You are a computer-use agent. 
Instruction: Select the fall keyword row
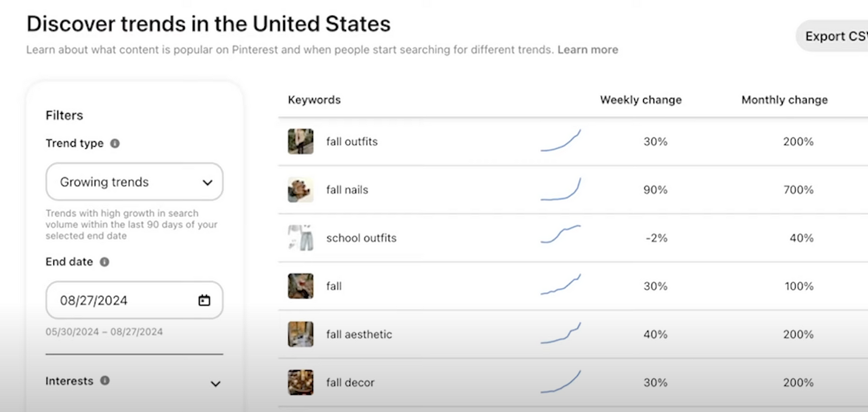pyautogui.click(x=334, y=286)
